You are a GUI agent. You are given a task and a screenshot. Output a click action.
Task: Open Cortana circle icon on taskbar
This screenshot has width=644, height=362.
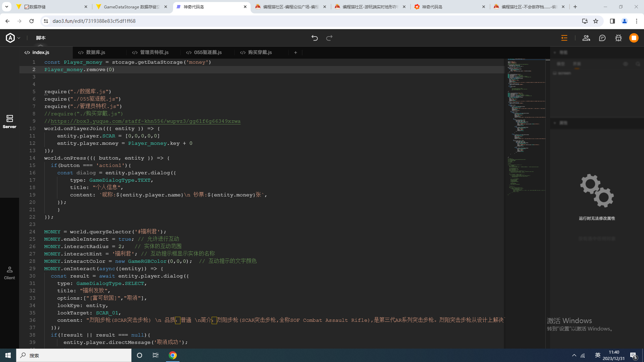click(140, 355)
